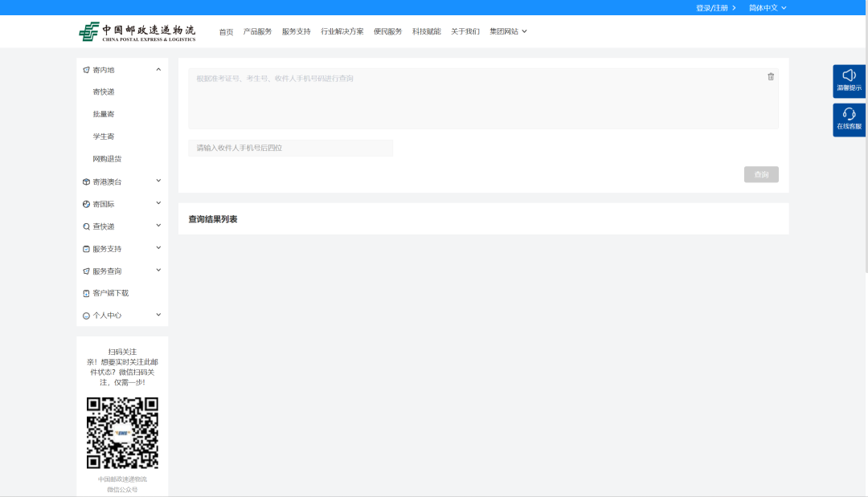Click the trash icon in query box
The image size is (868, 497).
tap(771, 77)
